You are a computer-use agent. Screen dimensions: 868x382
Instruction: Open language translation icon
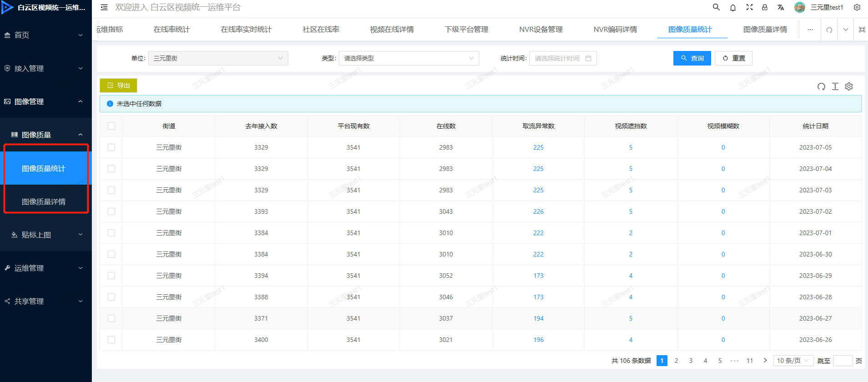point(781,7)
